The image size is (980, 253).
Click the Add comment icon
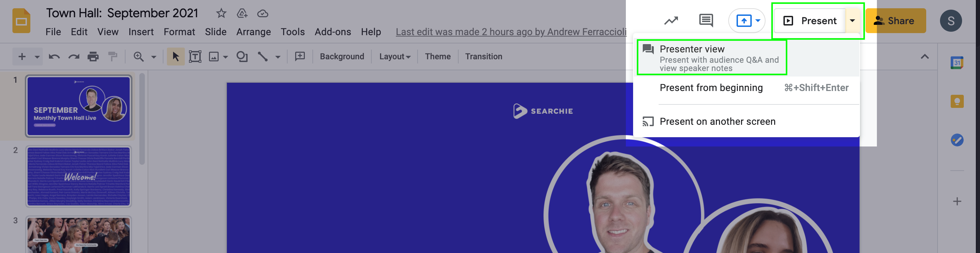pos(300,56)
